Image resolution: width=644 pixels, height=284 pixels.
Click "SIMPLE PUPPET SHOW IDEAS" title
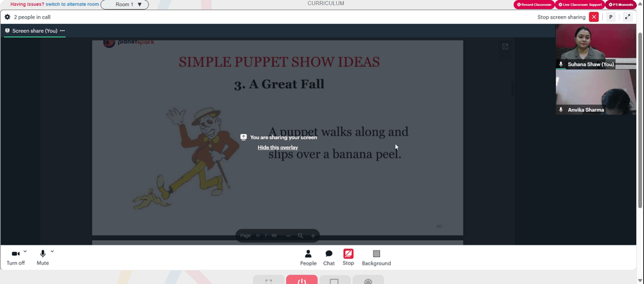pos(279,62)
